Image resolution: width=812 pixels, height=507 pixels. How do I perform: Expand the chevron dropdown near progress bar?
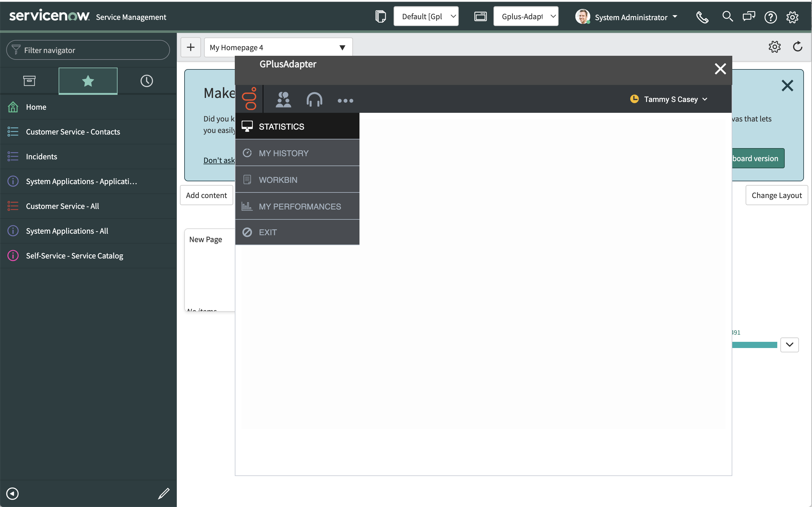(789, 345)
